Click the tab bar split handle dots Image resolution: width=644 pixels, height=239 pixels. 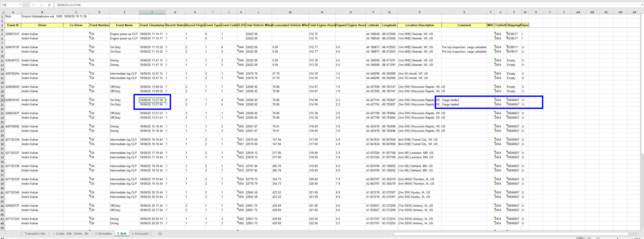click(387, 234)
